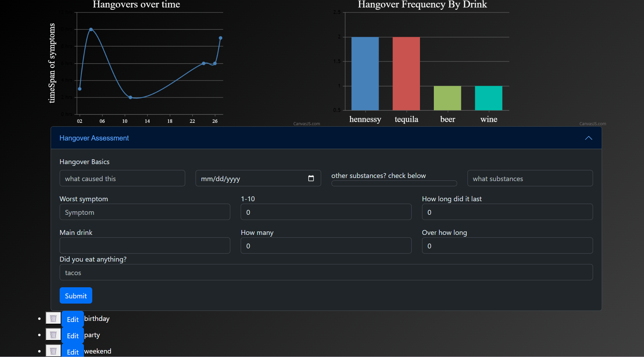The height and width of the screenshot is (357, 644).
Task: Focus the 'what caused this' field
Action: (122, 178)
